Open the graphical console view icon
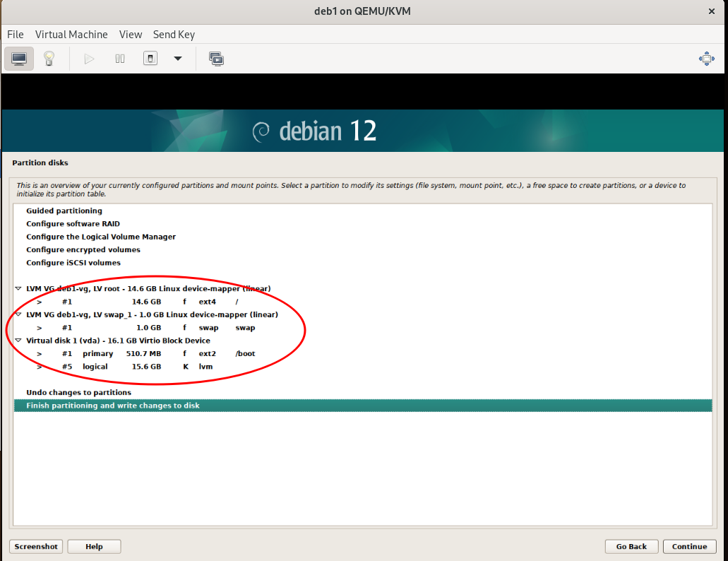The image size is (728, 561). point(19,59)
